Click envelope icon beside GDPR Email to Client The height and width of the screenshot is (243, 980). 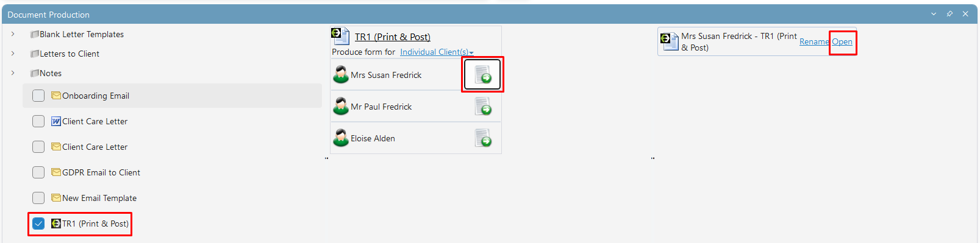click(x=56, y=172)
